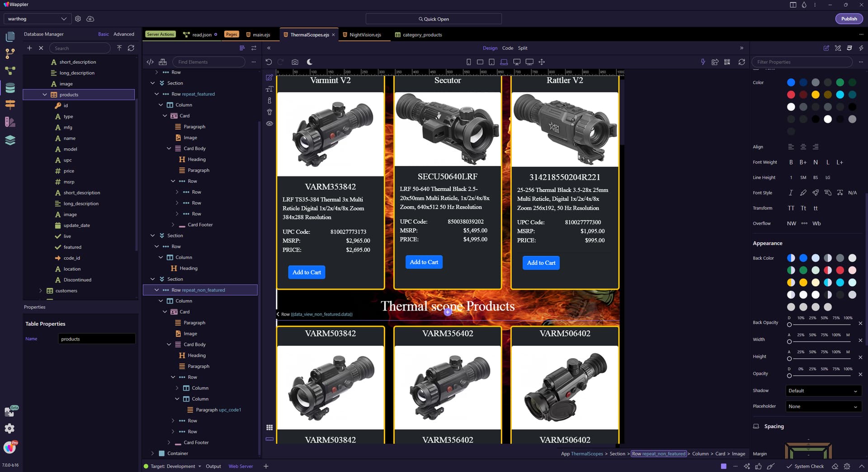Open the warthog project dropdown
The width and height of the screenshot is (868, 472).
coord(38,19)
